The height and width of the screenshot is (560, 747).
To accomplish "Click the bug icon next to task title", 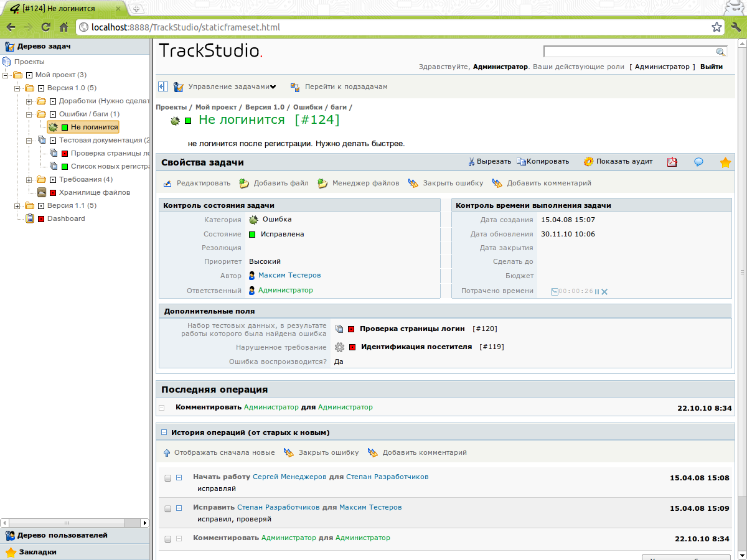I will click(x=175, y=121).
